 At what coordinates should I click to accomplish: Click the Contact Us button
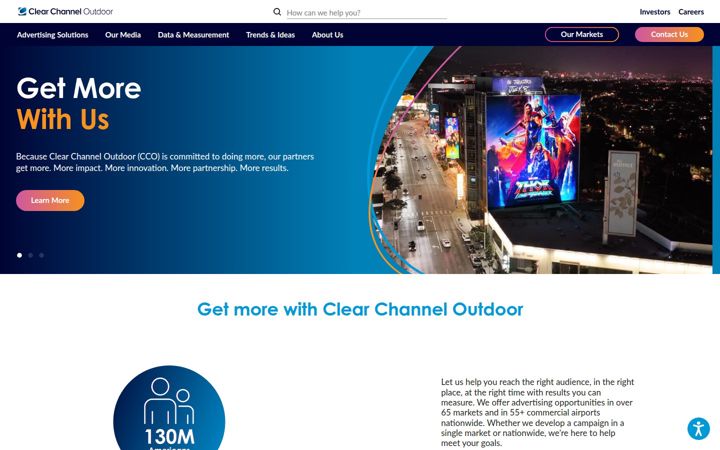point(669,34)
